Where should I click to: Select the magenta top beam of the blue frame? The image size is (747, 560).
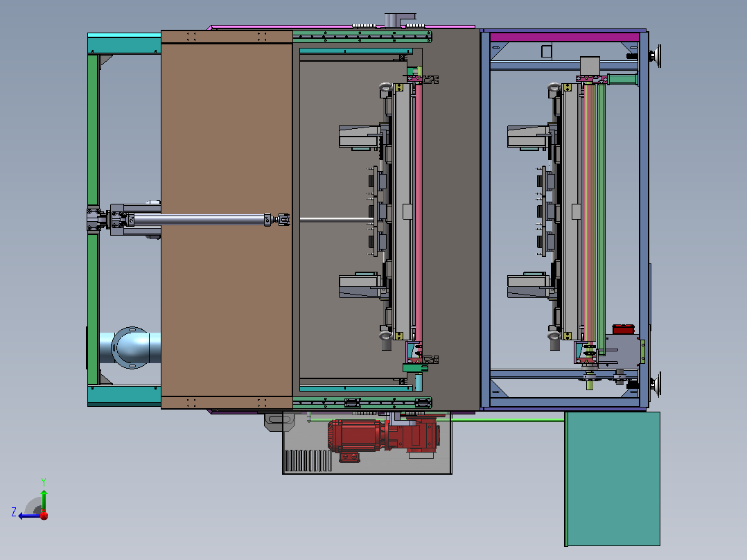point(565,37)
